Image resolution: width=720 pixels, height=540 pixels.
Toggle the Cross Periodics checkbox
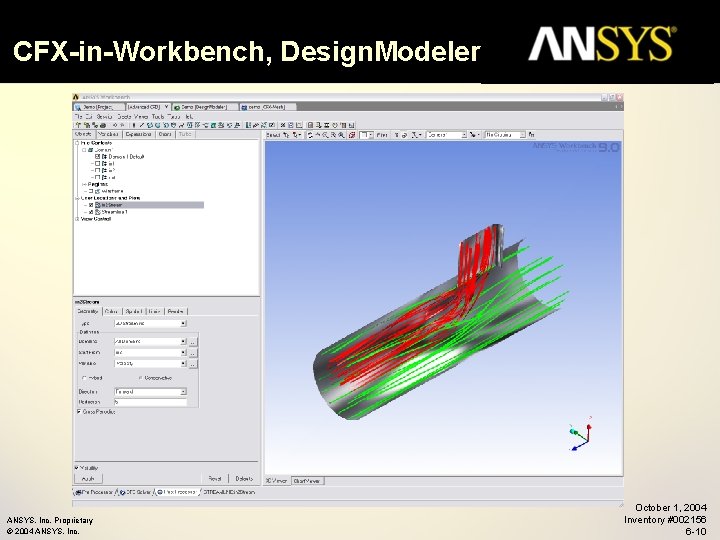coord(79,412)
